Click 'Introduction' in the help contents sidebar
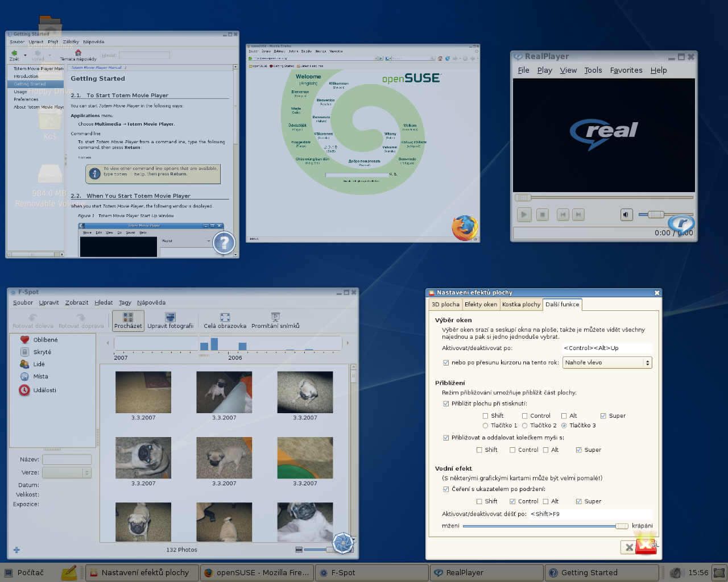Screen dimensions: 728x582 (26, 76)
